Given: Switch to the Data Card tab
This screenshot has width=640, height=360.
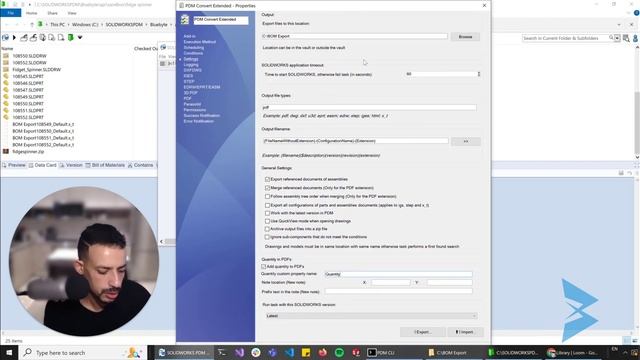Looking at the screenshot, I should [x=42, y=165].
